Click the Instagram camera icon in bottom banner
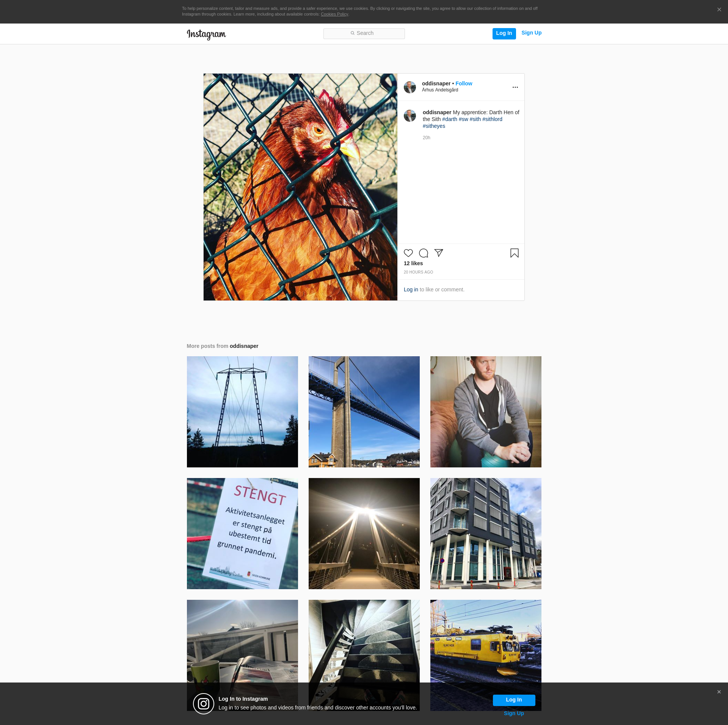This screenshot has height=725, width=728. tap(204, 704)
